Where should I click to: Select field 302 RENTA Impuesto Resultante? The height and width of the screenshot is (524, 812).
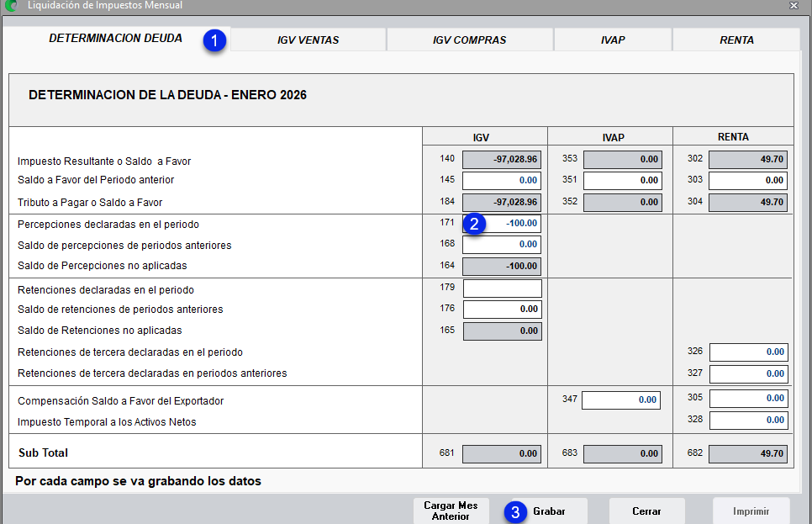pyautogui.click(x=748, y=160)
